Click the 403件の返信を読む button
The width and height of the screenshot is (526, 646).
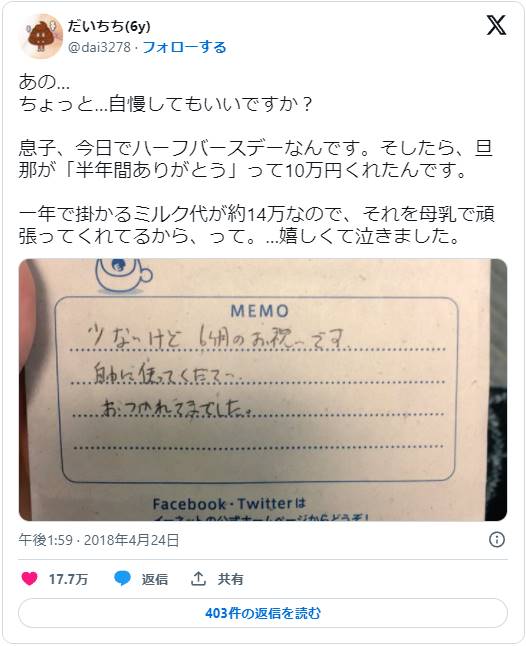(x=263, y=613)
